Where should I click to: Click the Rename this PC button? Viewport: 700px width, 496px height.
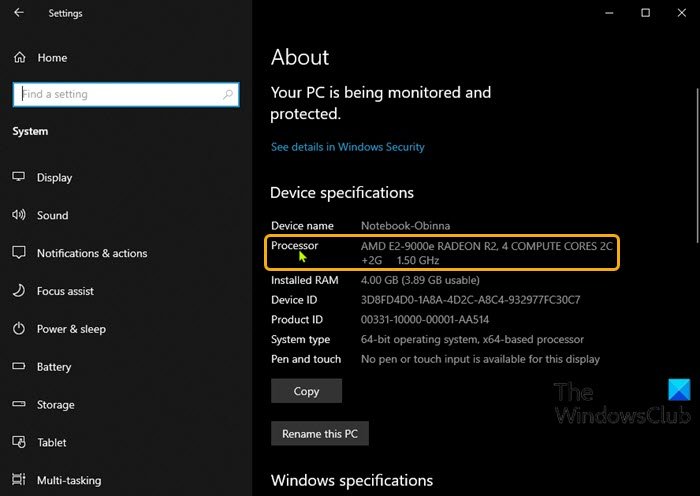(320, 434)
